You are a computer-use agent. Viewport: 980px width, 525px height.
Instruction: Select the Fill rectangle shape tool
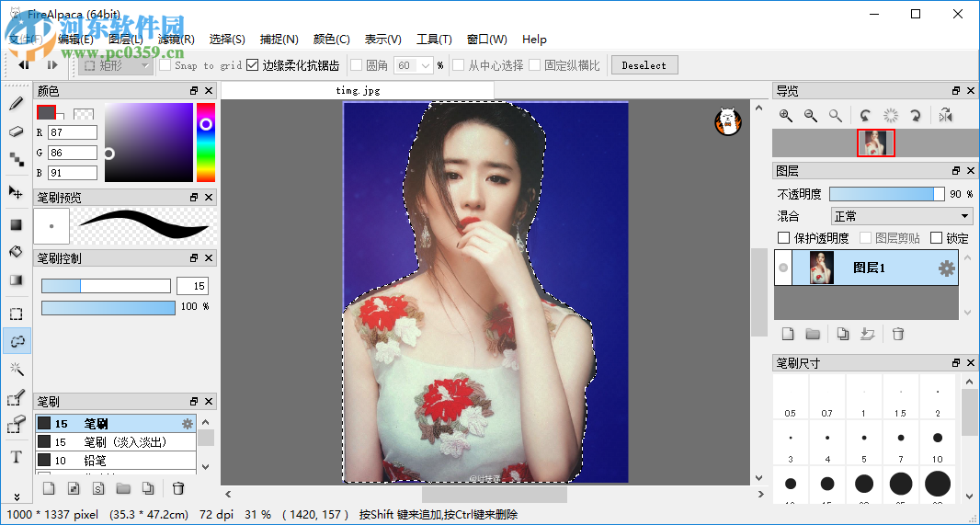17,225
